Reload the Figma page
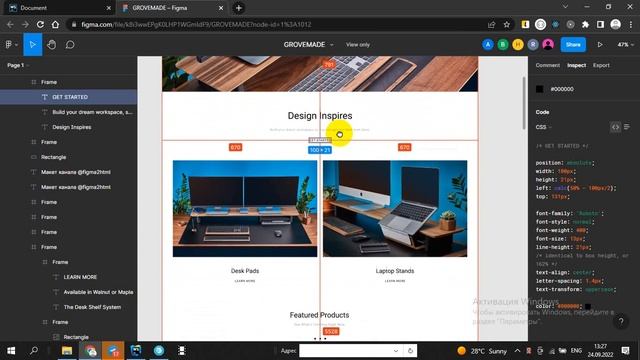Image resolution: width=640 pixels, height=360 pixels. click(40, 24)
